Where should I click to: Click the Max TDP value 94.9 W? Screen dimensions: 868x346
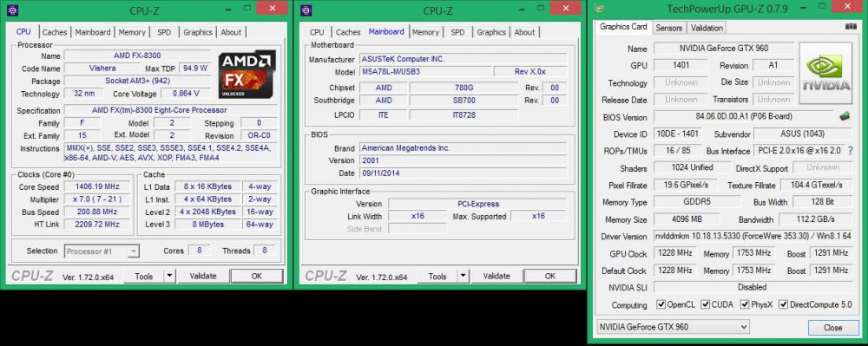pyautogui.click(x=194, y=69)
